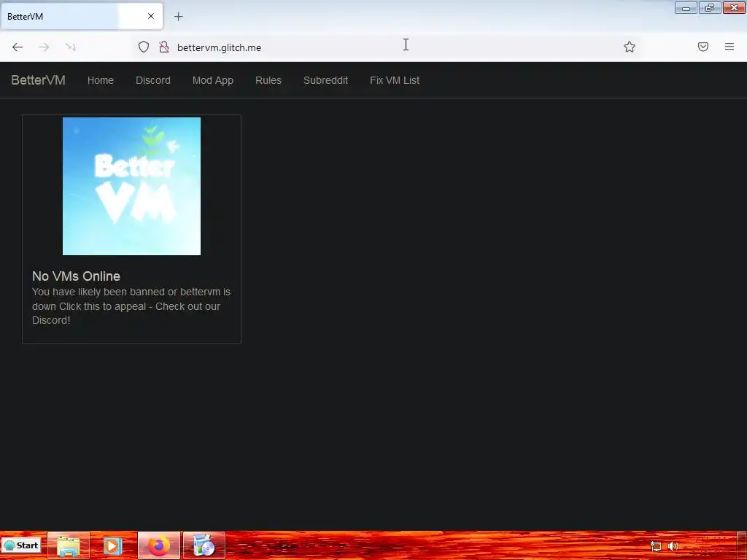Viewport: 747px width, 560px height.
Task: Click the BetterVM logo thumbnail image
Action: tap(131, 186)
